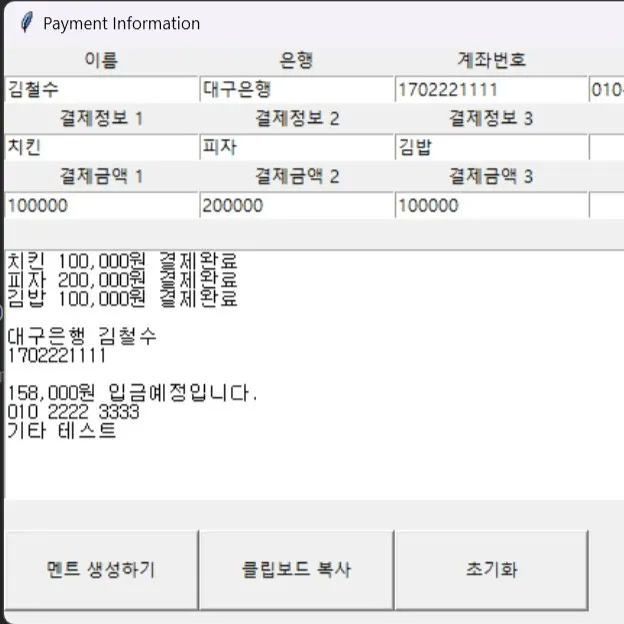Click the phone number field starting with 010
624x624 pixels.
point(606,89)
